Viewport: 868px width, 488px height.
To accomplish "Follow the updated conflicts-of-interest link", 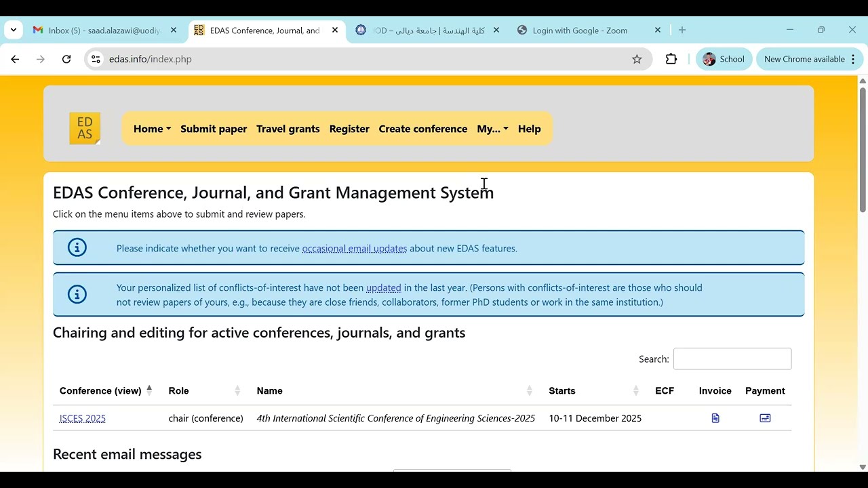I will point(384,288).
